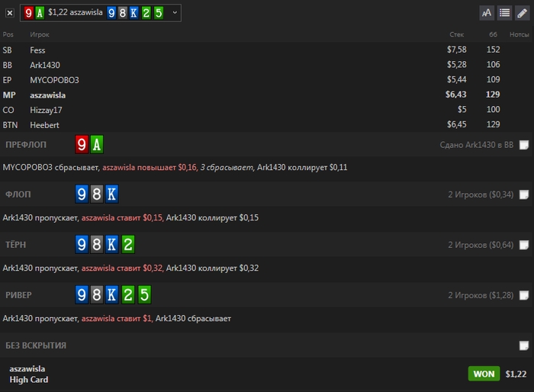Open the hand selector dropdown arrow
The height and width of the screenshot is (392, 534).
[175, 13]
